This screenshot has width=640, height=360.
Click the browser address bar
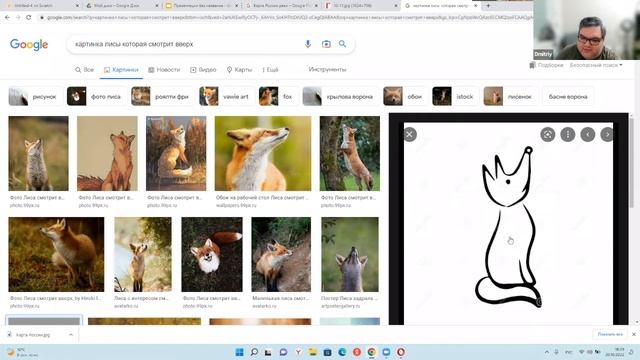pos(286,18)
